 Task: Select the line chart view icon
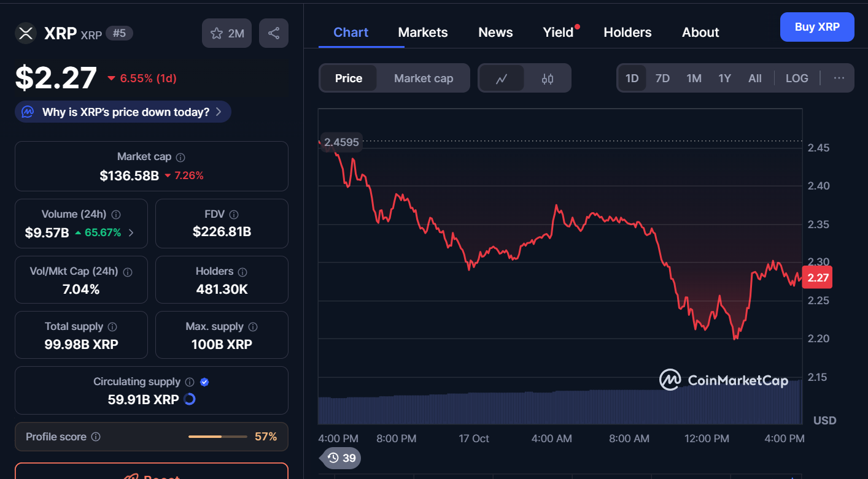click(502, 79)
